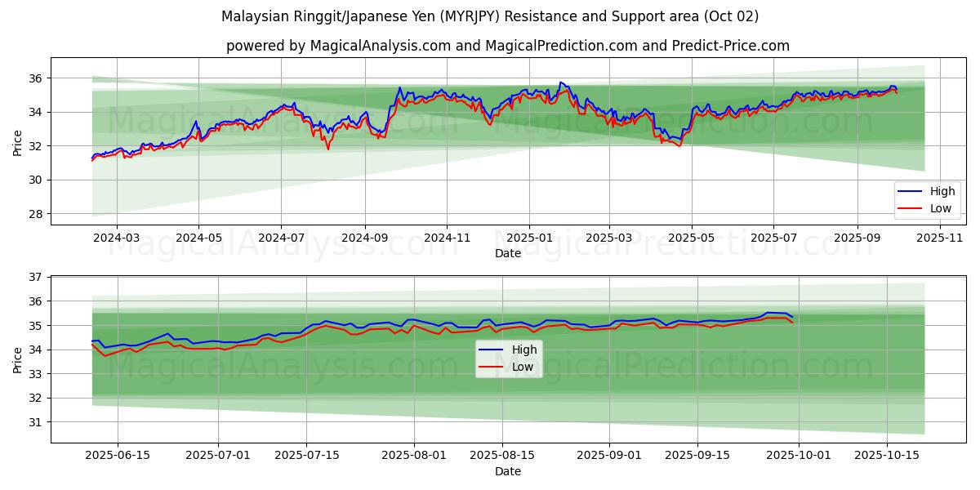Click the 2024-03 date tick label
Screen dimensions: 980x490
(x=117, y=238)
